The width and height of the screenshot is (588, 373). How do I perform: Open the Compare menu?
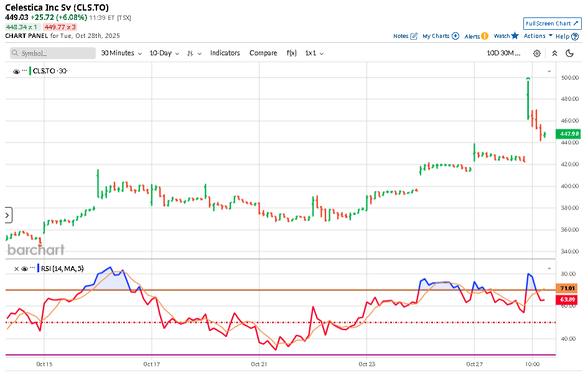[263, 53]
